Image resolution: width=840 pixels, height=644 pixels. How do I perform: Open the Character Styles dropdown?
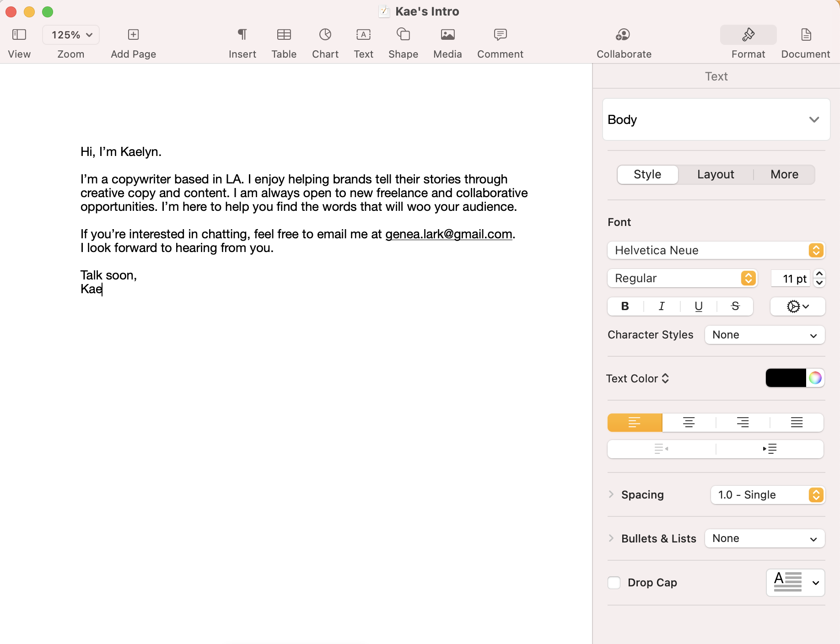point(765,335)
